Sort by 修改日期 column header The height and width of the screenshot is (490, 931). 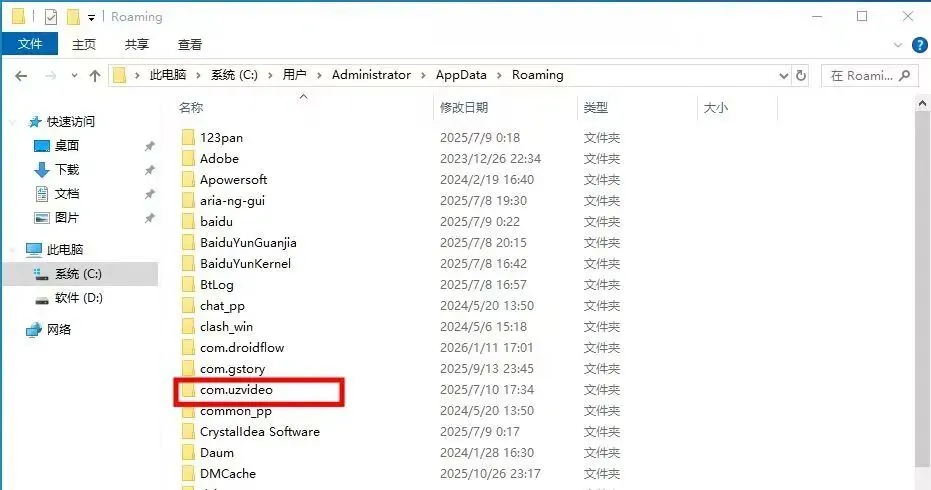[464, 108]
